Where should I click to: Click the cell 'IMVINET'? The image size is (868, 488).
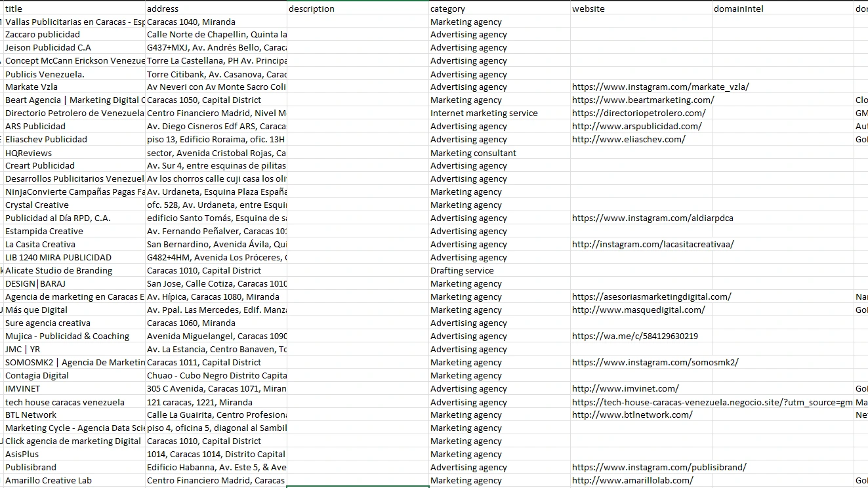pos(74,389)
